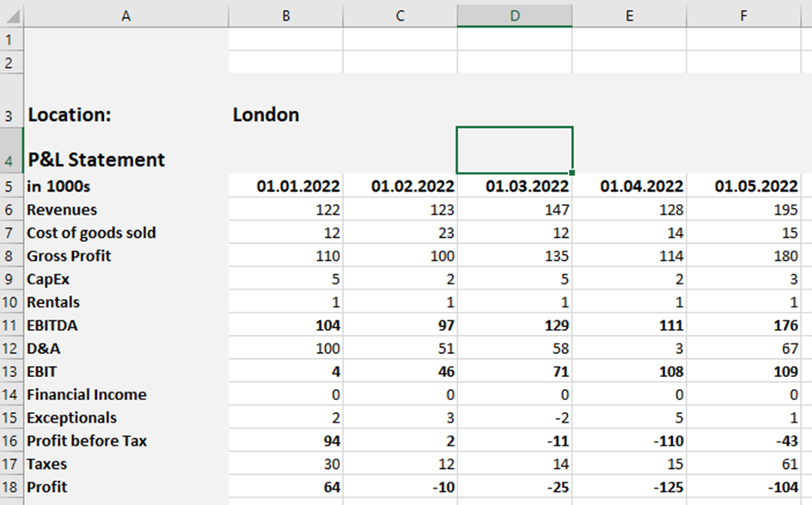
Task: Click the column D header
Action: [515, 15]
